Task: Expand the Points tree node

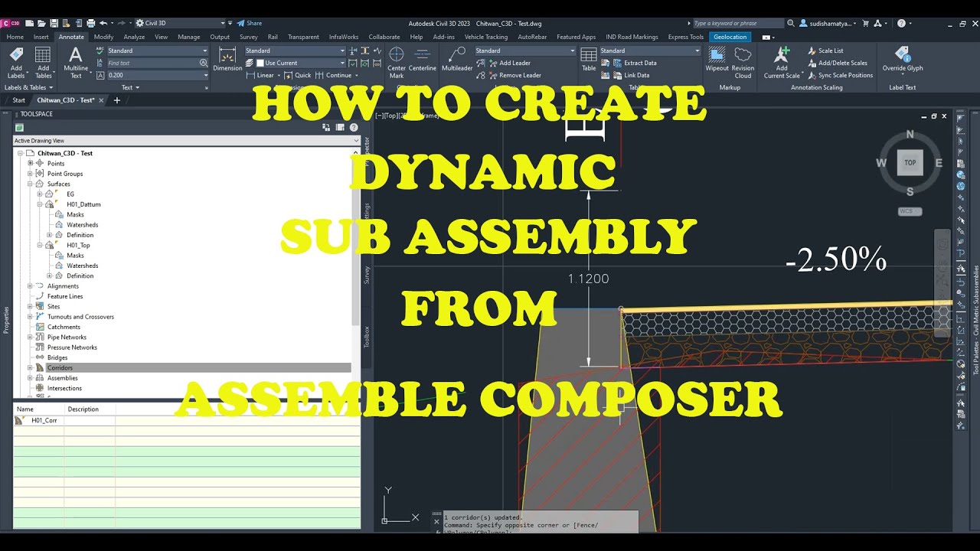Action: (x=31, y=163)
